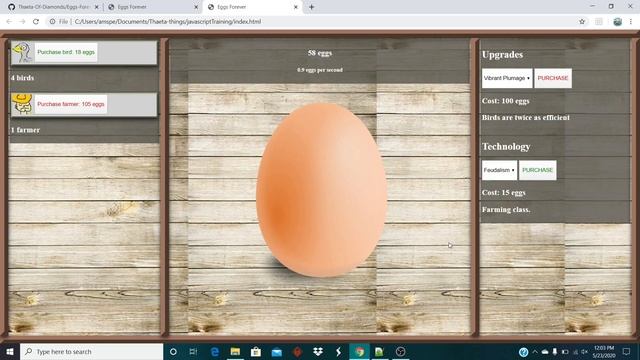Open the notification center
640x360 pixels.
click(x=627, y=351)
